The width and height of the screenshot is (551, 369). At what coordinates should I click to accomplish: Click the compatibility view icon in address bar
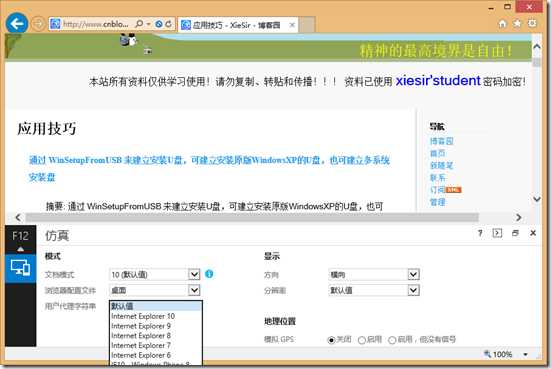[x=159, y=24]
